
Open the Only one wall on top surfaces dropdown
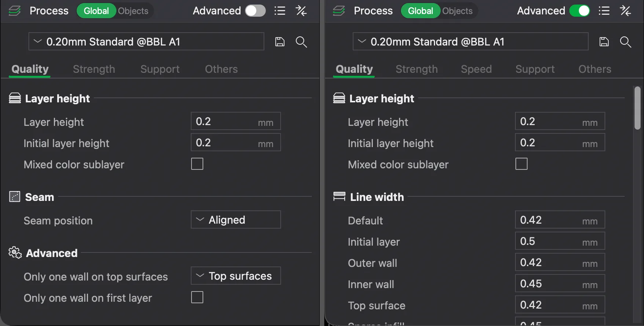coord(236,276)
